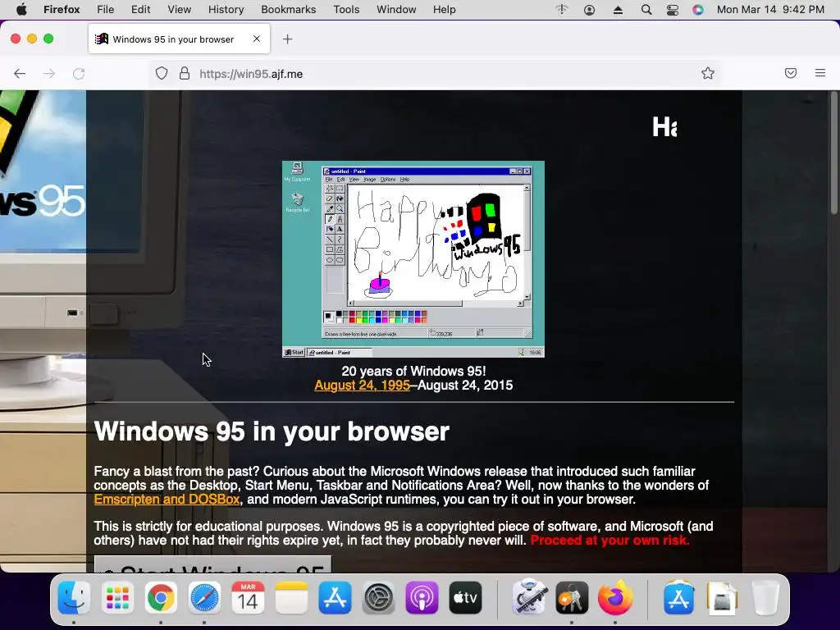Open App Store folder icon near Trash
This screenshot has height=630, width=840.
[x=678, y=597]
